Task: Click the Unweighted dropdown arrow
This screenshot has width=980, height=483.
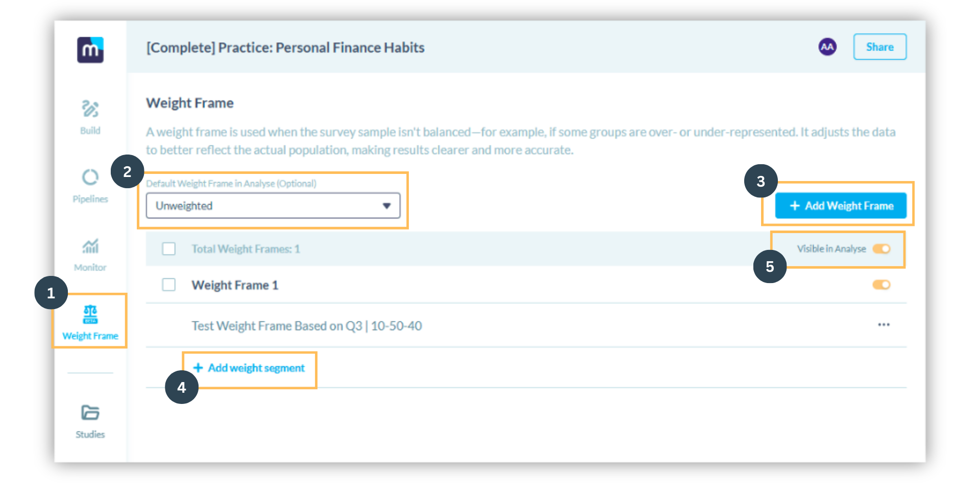Action: pyautogui.click(x=386, y=206)
